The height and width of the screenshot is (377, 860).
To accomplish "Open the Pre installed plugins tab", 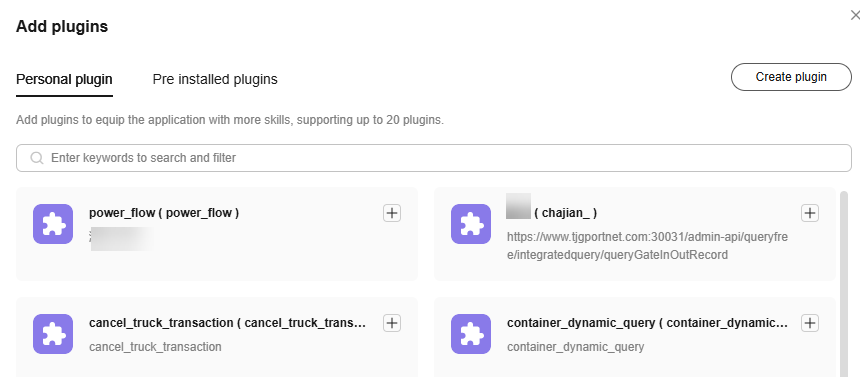I will 215,80.
